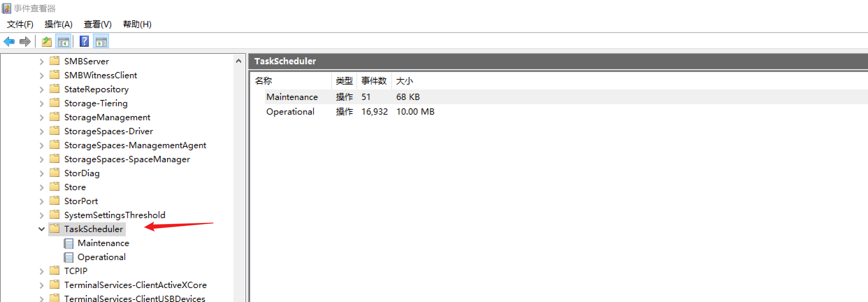Screen dimensions: 868x302
Task: Collapse the TaskScheduler tree node
Action: tap(42, 229)
